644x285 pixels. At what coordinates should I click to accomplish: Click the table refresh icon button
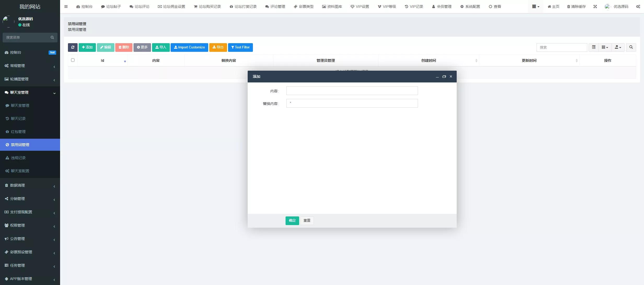pos(73,47)
